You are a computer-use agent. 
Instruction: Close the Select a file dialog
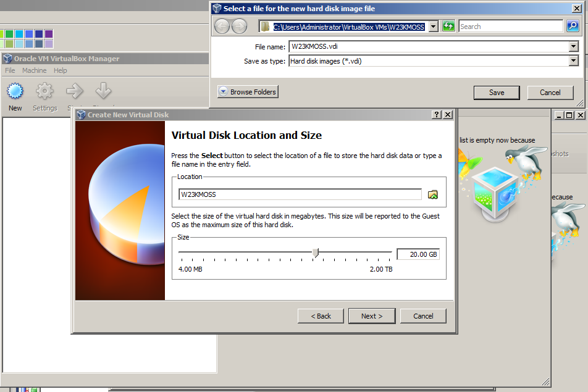coord(577,9)
